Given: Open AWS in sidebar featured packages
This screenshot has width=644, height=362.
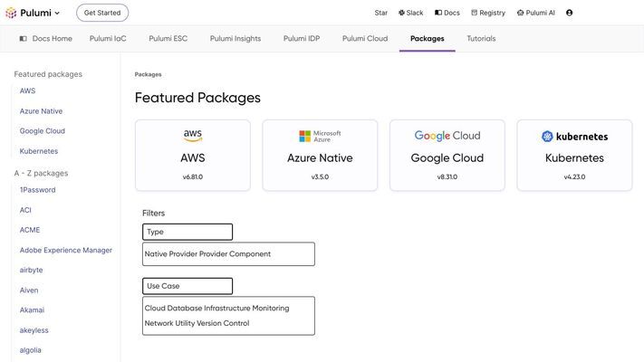Looking at the screenshot, I should point(27,90).
